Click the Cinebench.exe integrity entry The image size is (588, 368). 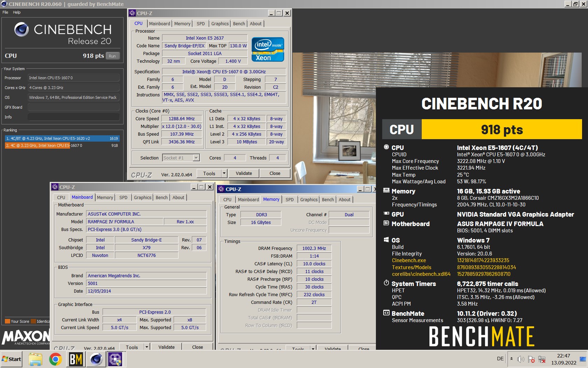409,260
